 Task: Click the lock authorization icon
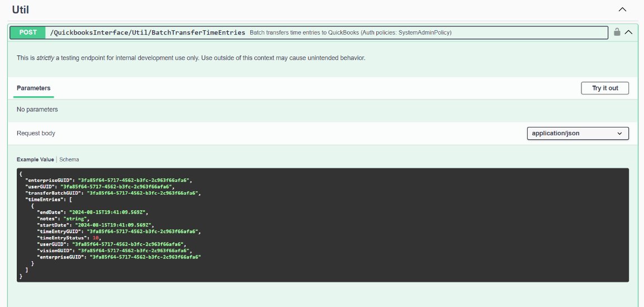point(617,32)
